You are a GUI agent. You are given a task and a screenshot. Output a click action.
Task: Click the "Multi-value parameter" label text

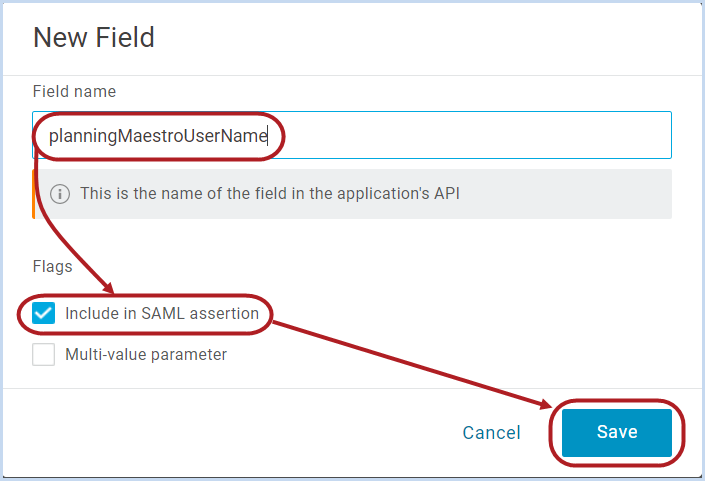(146, 355)
